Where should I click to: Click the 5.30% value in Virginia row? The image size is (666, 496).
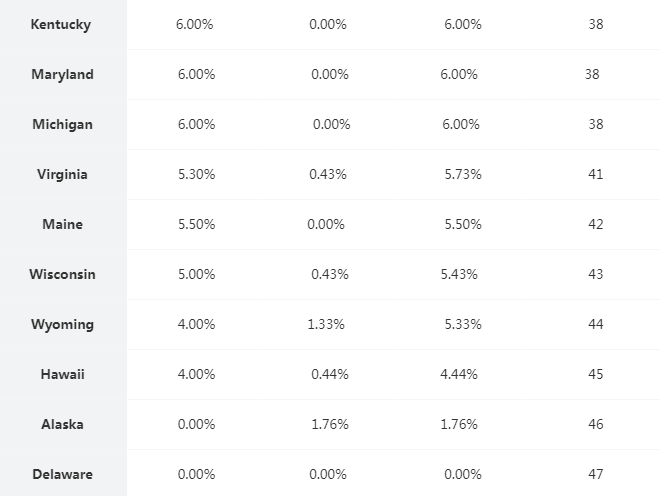pyautogui.click(x=196, y=175)
